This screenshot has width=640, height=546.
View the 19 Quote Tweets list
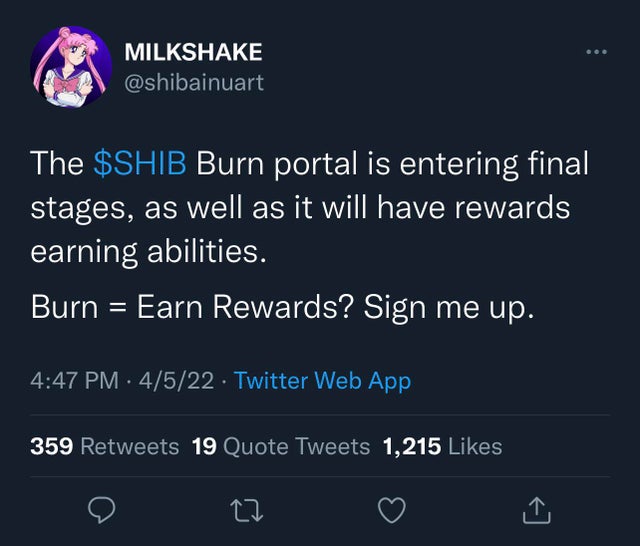pyautogui.click(x=281, y=446)
